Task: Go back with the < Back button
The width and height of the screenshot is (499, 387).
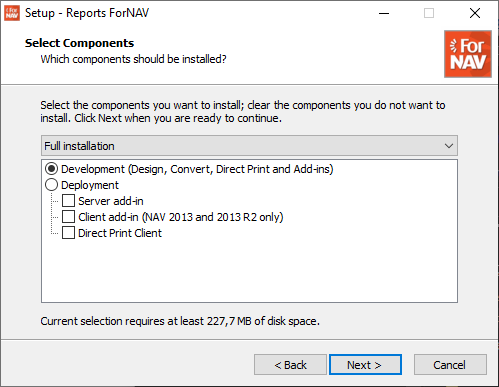Action: (290, 365)
